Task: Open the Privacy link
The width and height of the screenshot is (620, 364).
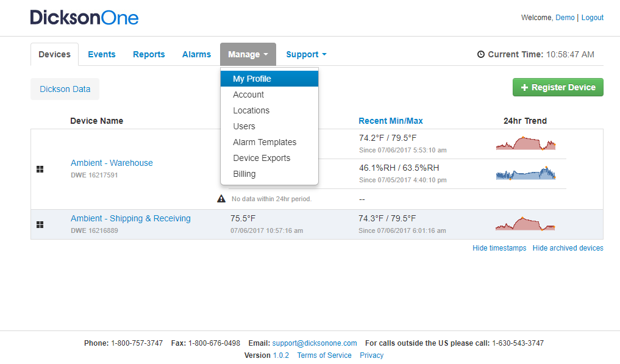Action: [371, 355]
